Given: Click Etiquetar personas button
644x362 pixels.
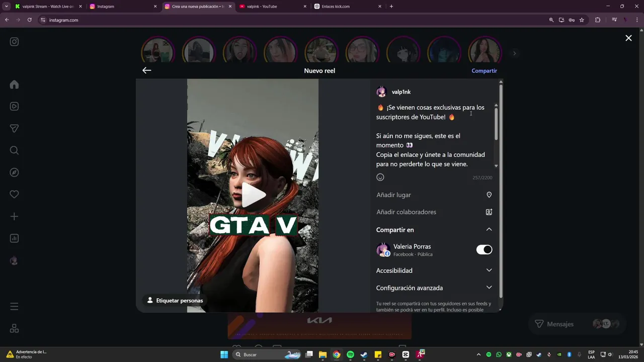Looking at the screenshot, I should coord(175,300).
